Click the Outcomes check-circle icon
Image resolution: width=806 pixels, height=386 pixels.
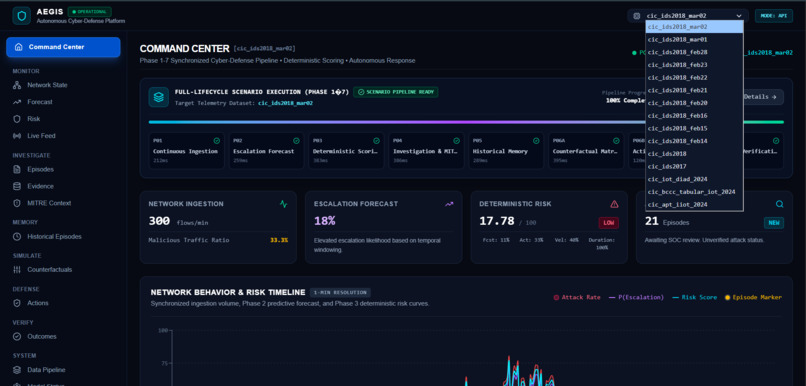tap(17, 337)
